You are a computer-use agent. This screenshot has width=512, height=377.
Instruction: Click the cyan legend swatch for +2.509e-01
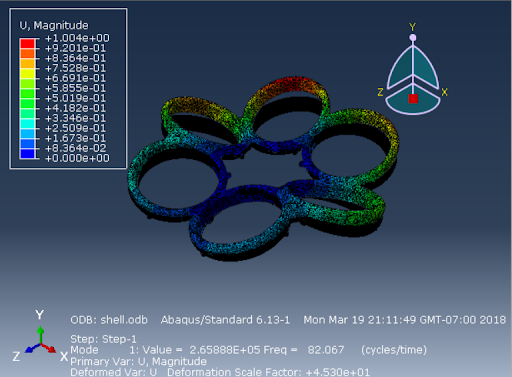click(x=27, y=123)
